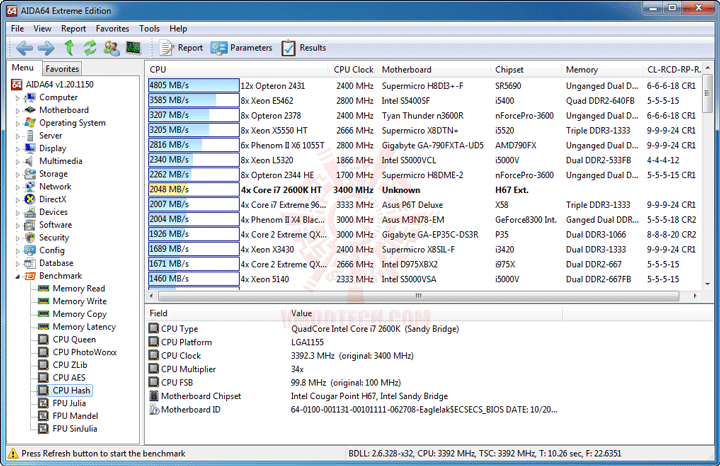Select the Software tree icon

(x=30, y=225)
